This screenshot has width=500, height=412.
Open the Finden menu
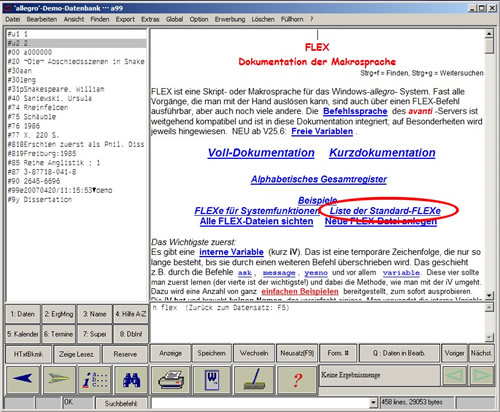tap(100, 19)
